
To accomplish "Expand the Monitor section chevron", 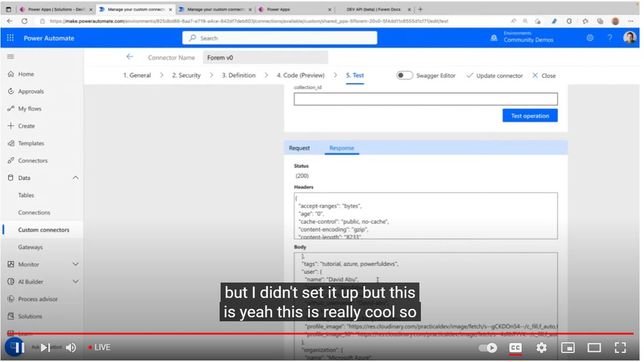I will [75, 264].
